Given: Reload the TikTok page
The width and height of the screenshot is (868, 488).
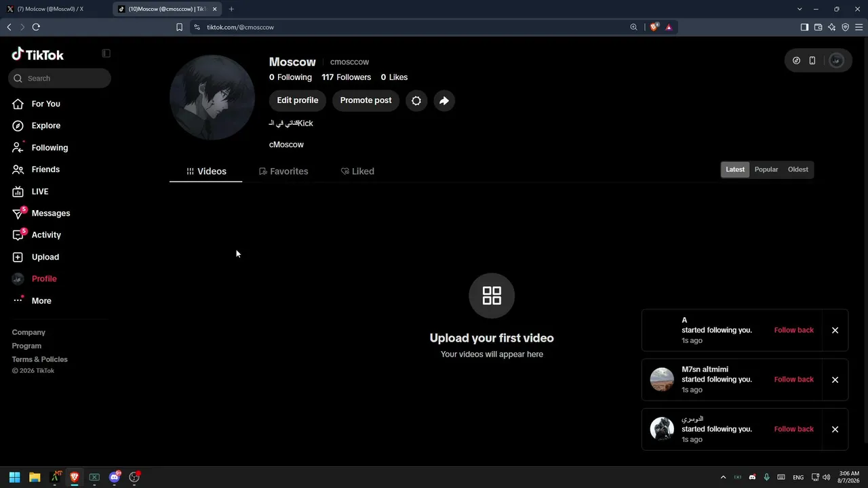Looking at the screenshot, I should pyautogui.click(x=36, y=27).
